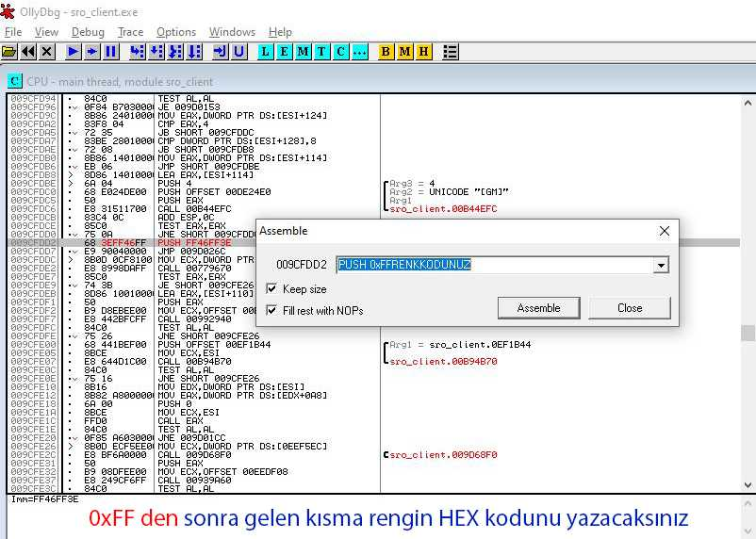This screenshot has width=756, height=539.
Task: Open Threads window with T icon
Action: click(x=322, y=52)
